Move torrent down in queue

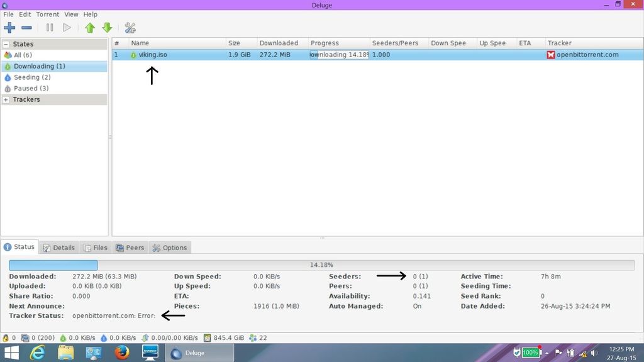(107, 28)
